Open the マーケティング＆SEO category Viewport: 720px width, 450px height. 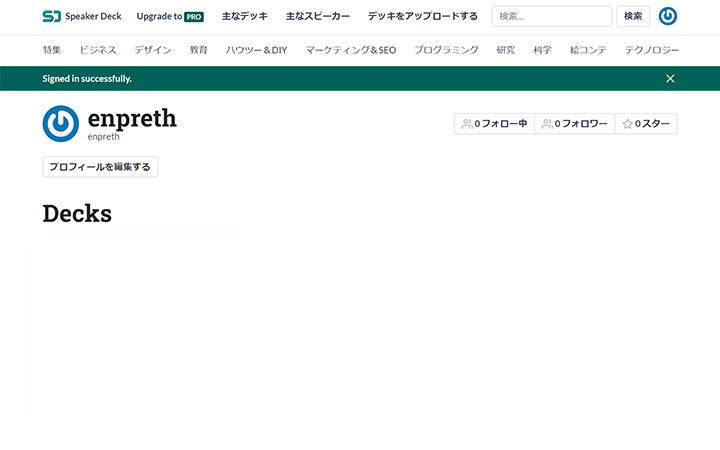click(x=351, y=50)
